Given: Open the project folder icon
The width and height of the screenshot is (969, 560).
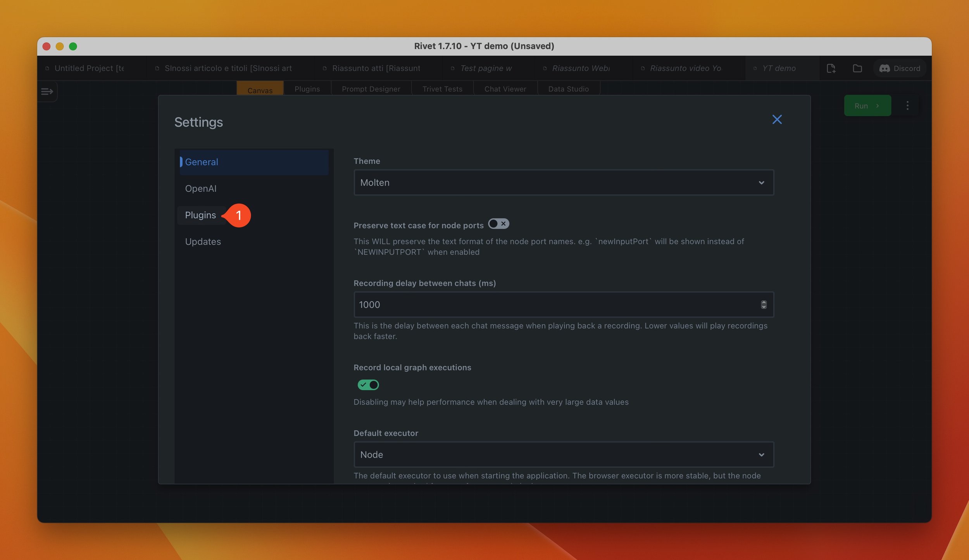Looking at the screenshot, I should (x=857, y=68).
